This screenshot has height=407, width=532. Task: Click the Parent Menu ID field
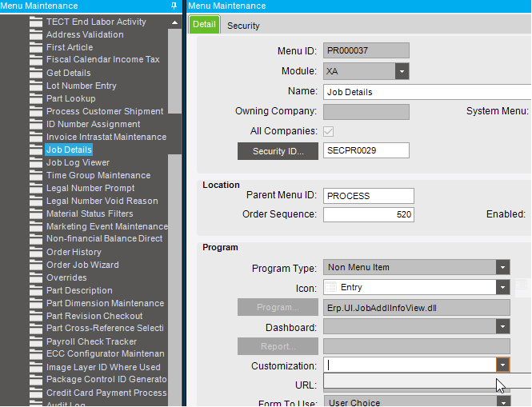[369, 196]
